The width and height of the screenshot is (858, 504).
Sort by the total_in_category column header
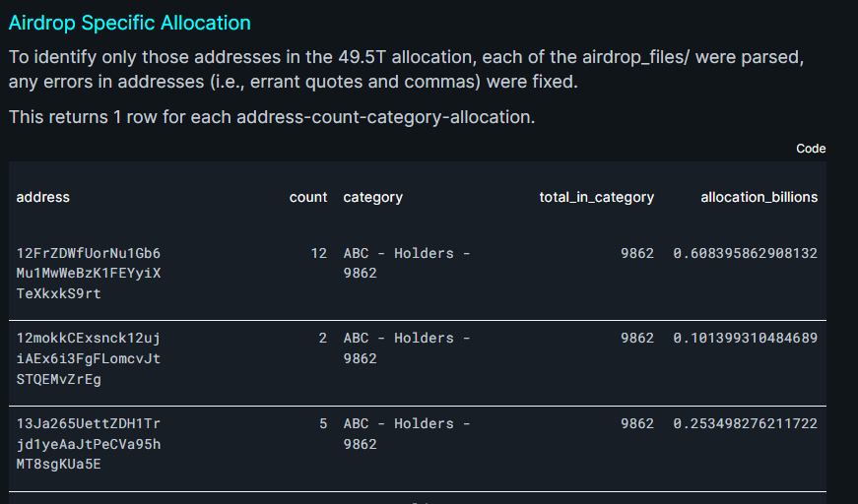(x=596, y=197)
